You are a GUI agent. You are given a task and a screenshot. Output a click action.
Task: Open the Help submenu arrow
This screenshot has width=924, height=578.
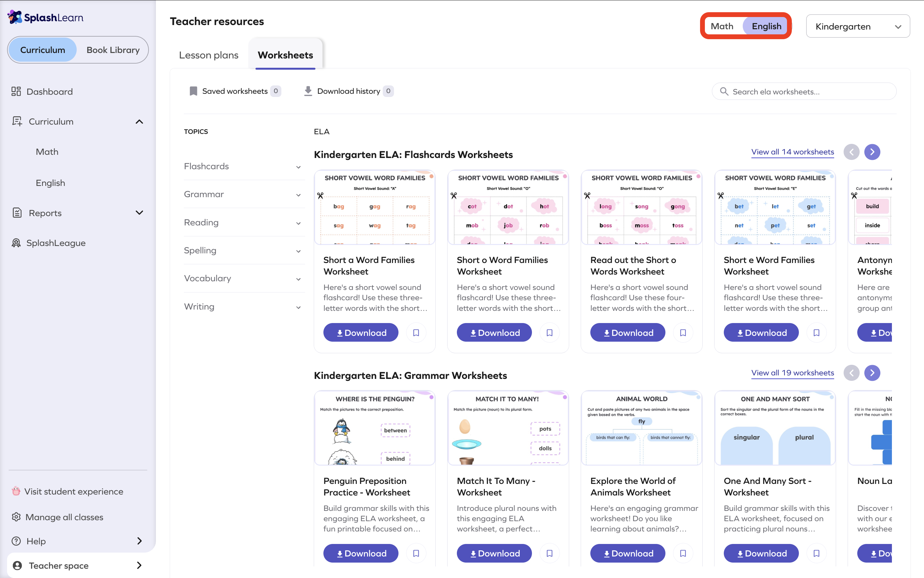point(139,541)
